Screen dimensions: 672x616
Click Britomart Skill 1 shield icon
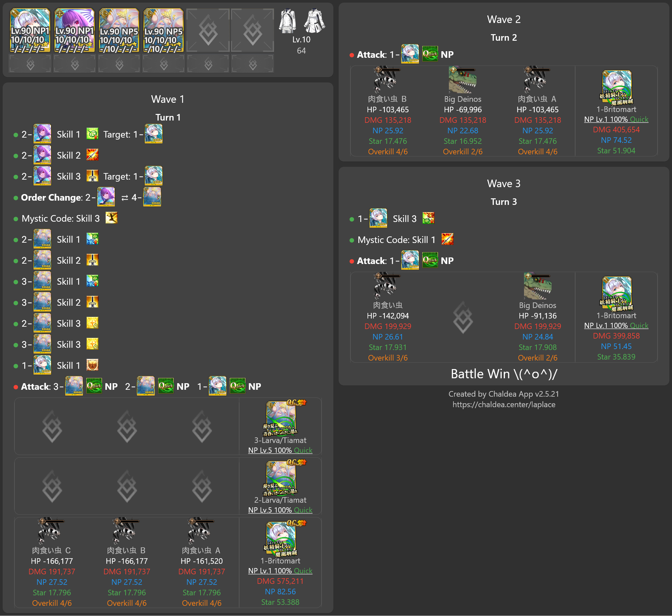click(x=92, y=365)
